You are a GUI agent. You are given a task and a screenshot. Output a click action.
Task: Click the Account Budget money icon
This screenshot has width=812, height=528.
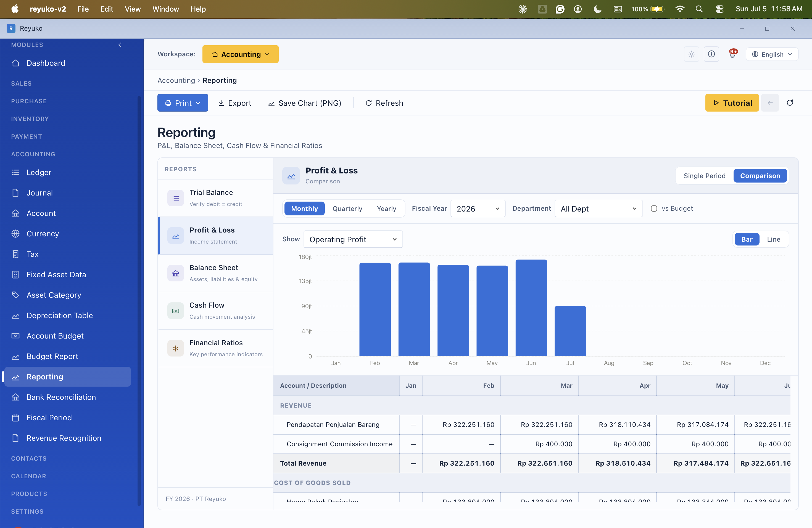(15, 336)
